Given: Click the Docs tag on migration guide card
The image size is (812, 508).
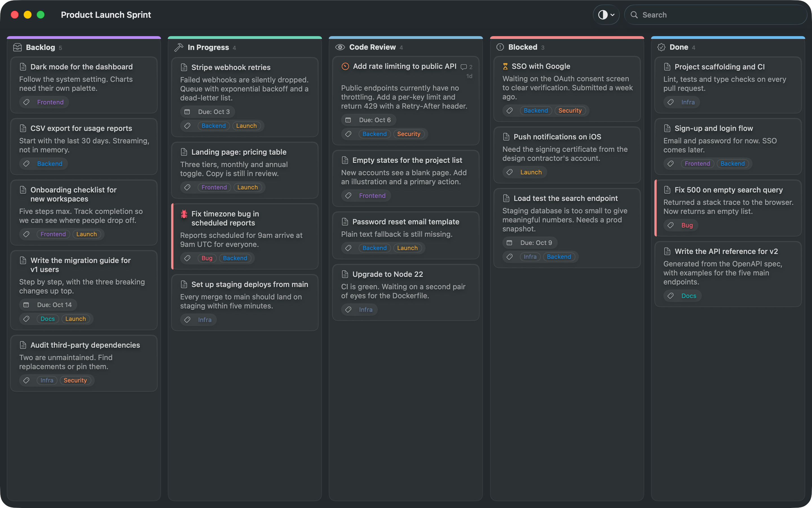Looking at the screenshot, I should pos(48,319).
